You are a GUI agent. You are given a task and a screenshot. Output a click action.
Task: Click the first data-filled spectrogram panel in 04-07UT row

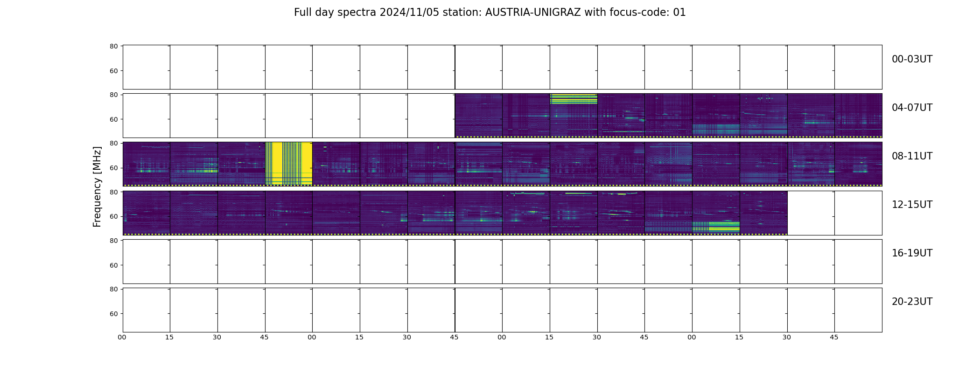point(479,115)
